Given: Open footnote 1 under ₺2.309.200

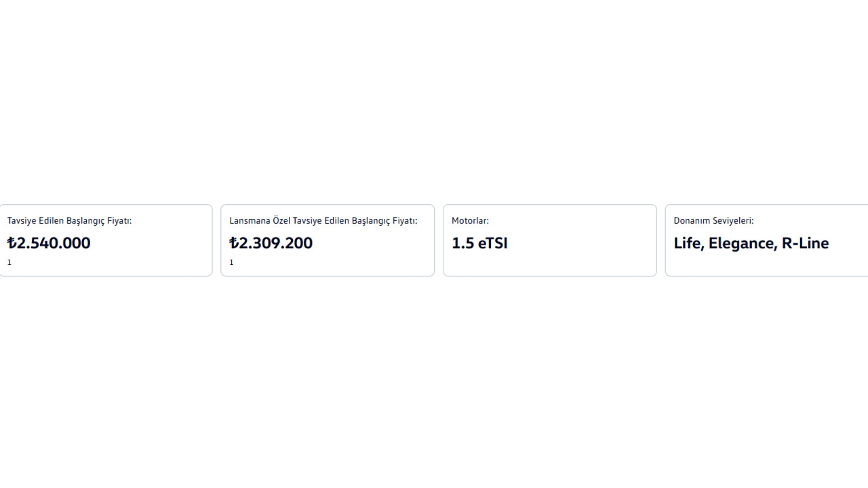Looking at the screenshot, I should (231, 262).
